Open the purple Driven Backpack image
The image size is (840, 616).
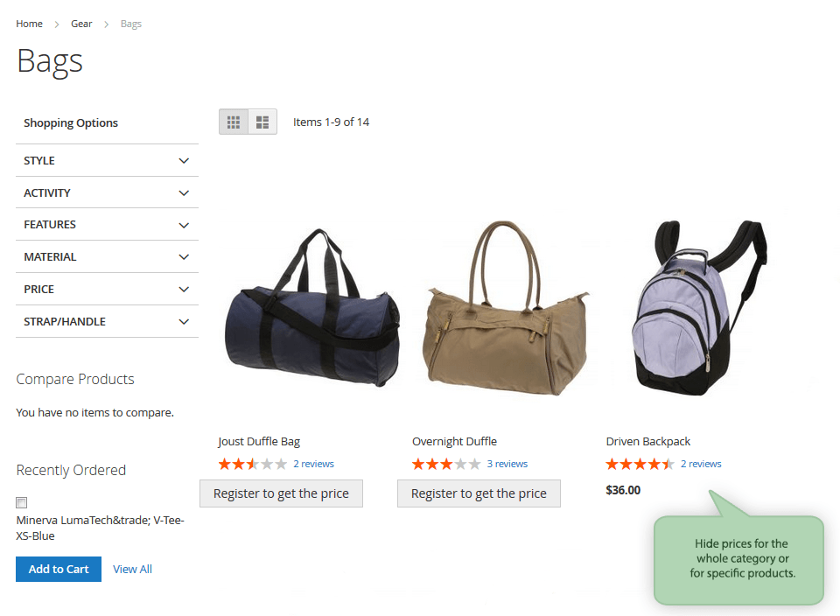click(x=699, y=307)
